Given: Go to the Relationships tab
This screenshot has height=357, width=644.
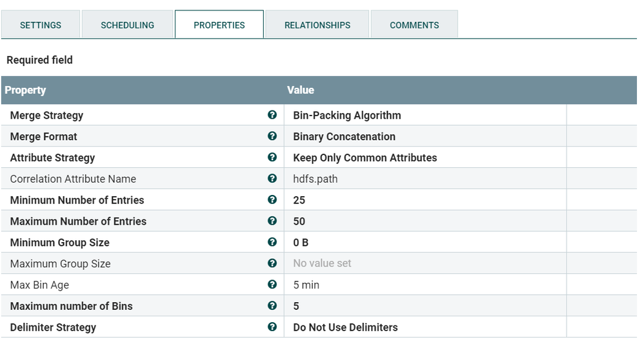Looking at the screenshot, I should (317, 25).
